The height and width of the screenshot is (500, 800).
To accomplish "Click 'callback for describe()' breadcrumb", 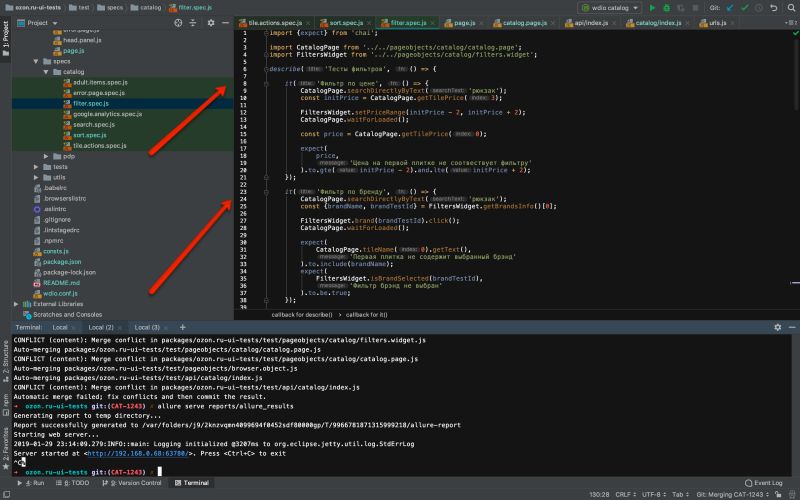I will tap(302, 315).
